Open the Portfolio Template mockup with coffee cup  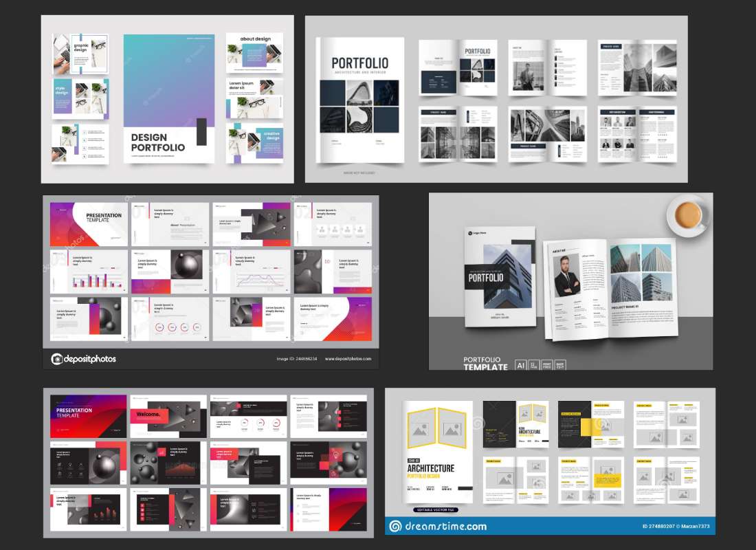[571, 282]
